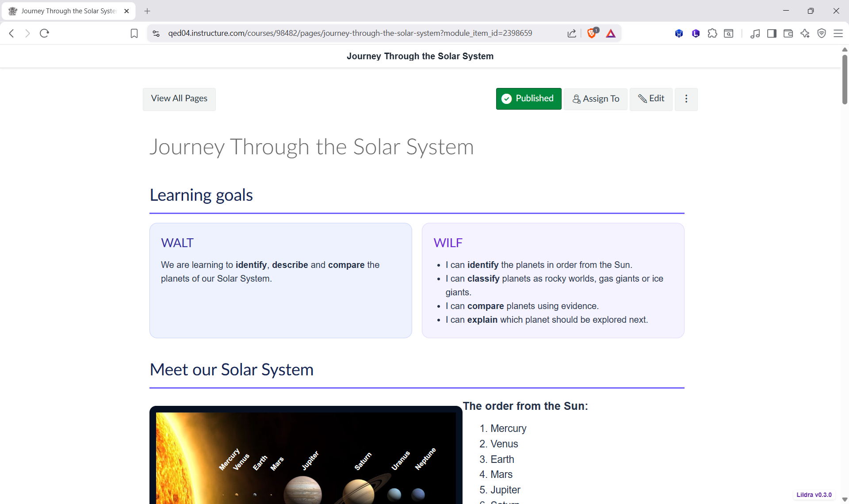Screen dimensions: 849x504
Task: Open the magnifier window icon in the toolbar
Action: tap(729, 33)
